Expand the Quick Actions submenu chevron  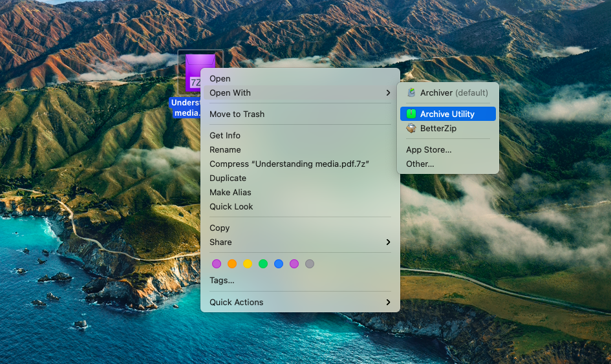pyautogui.click(x=388, y=303)
